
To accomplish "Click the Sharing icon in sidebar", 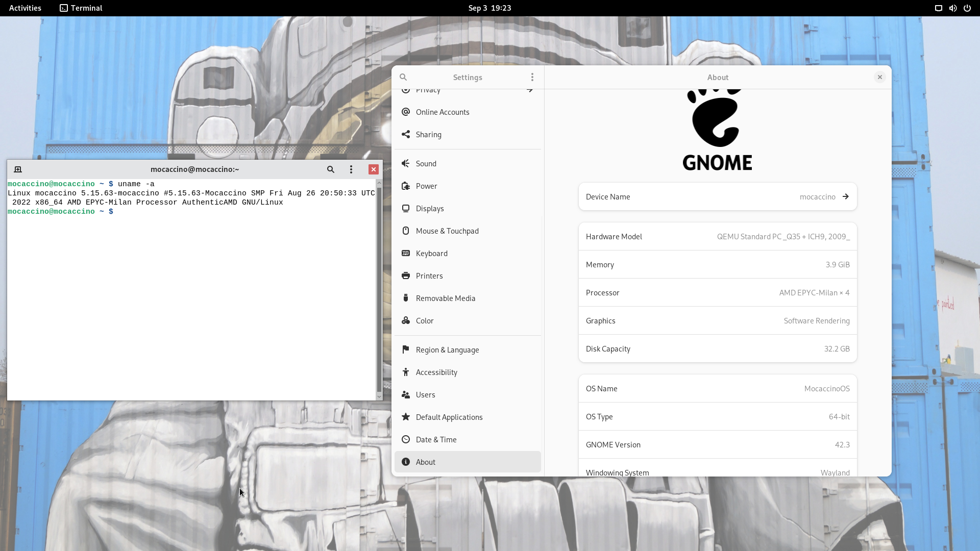I will [406, 134].
